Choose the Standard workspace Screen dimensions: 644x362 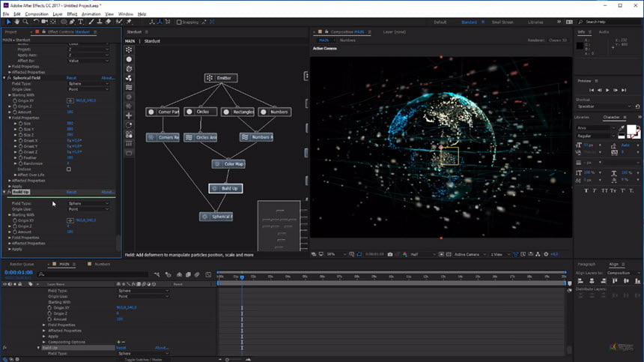click(469, 22)
